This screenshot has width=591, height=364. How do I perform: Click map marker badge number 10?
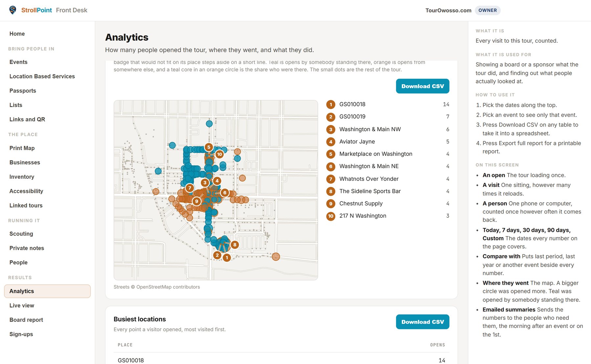[220, 154]
